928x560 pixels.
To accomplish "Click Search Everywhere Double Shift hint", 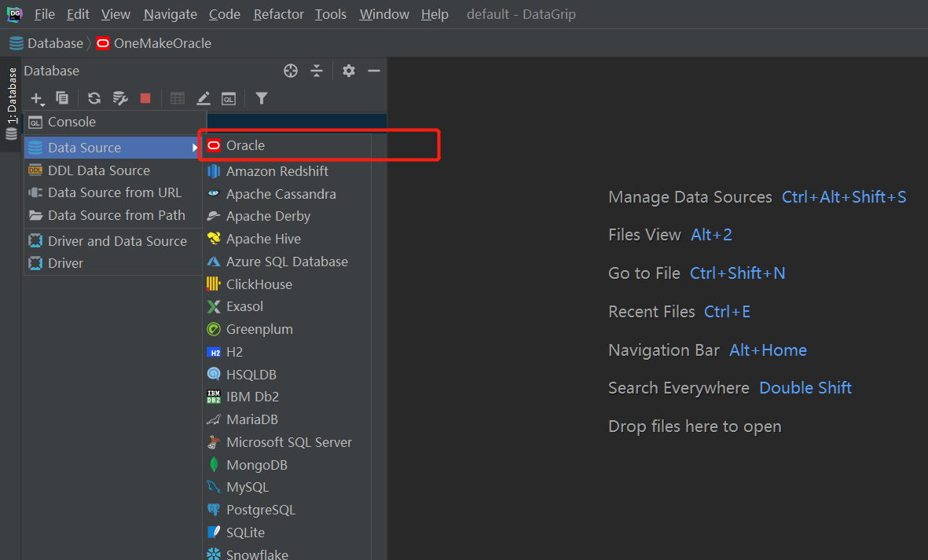I will (730, 388).
